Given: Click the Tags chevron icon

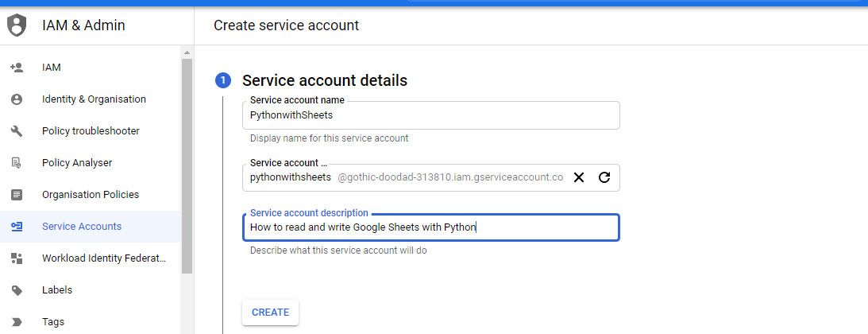Looking at the screenshot, I should pos(16,322).
